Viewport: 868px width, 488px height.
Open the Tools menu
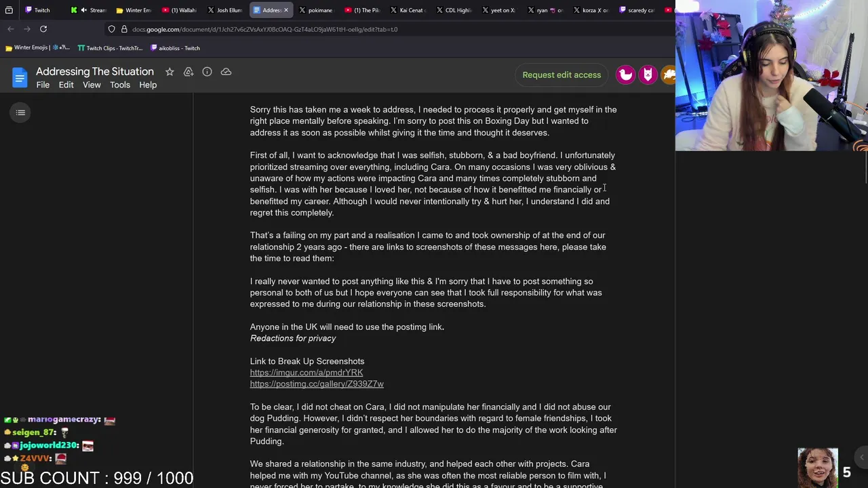[120, 85]
